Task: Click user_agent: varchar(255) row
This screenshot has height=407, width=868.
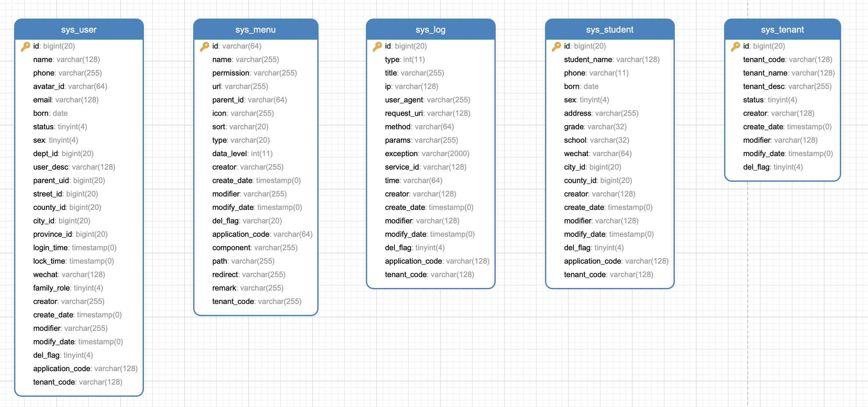Action: pyautogui.click(x=428, y=100)
